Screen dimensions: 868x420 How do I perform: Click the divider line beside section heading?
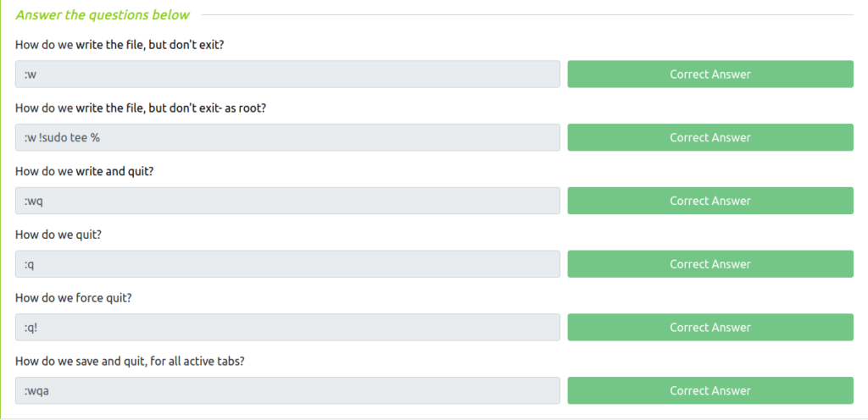click(x=527, y=15)
